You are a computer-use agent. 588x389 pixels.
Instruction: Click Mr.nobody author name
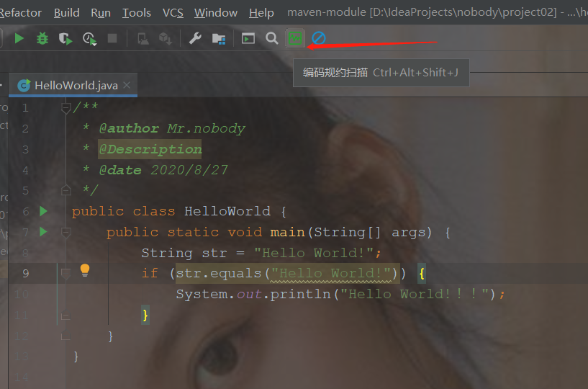click(206, 128)
